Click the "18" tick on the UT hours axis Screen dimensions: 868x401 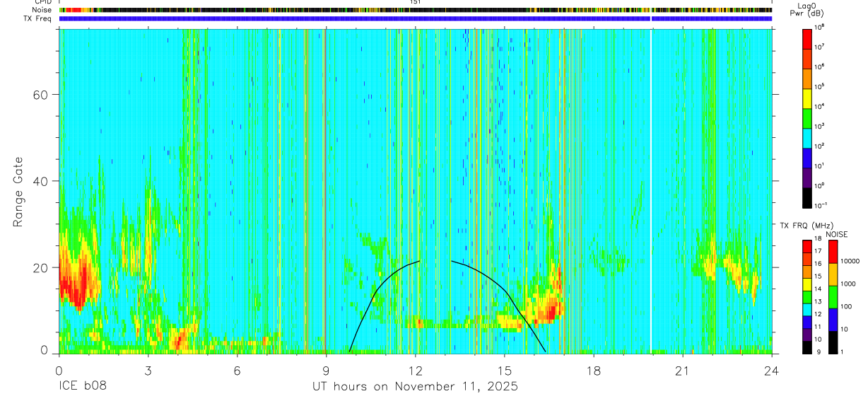594,370
